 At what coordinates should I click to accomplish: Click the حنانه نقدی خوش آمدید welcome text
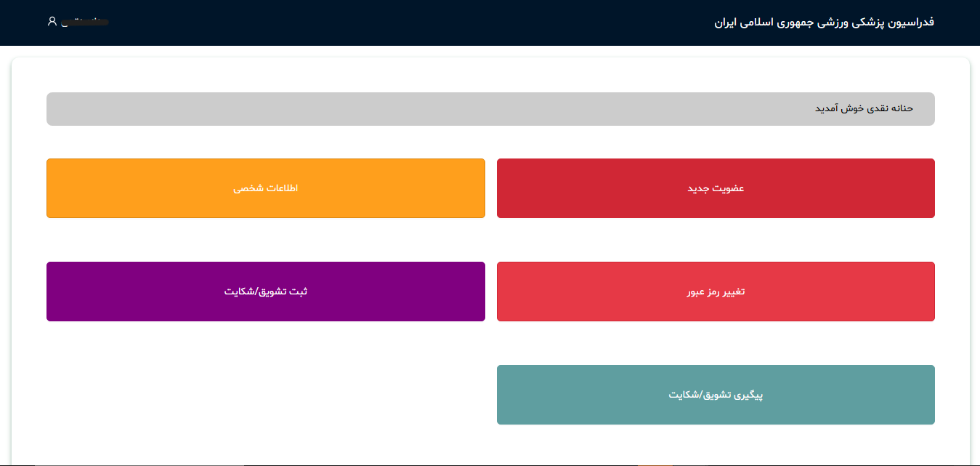863,109
